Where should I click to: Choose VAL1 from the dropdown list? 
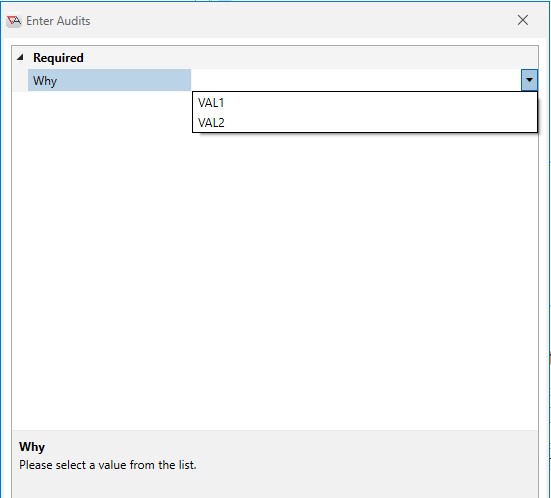[365, 103]
